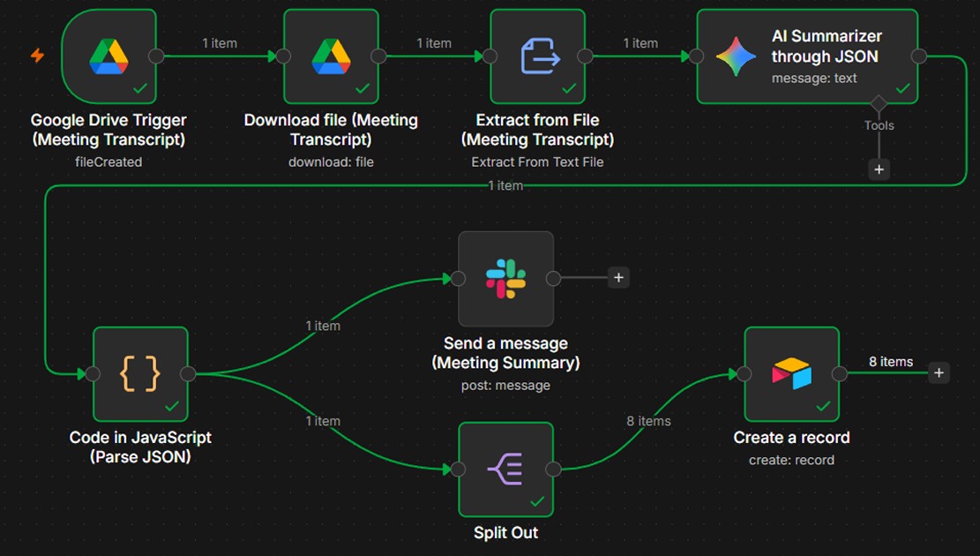The image size is (980, 556).
Task: Select the "Extract from File (Meeting Transcript)" label
Action: point(537,130)
